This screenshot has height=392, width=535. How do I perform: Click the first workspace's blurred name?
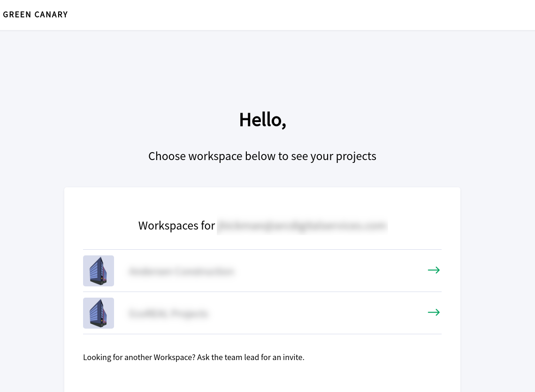(181, 271)
